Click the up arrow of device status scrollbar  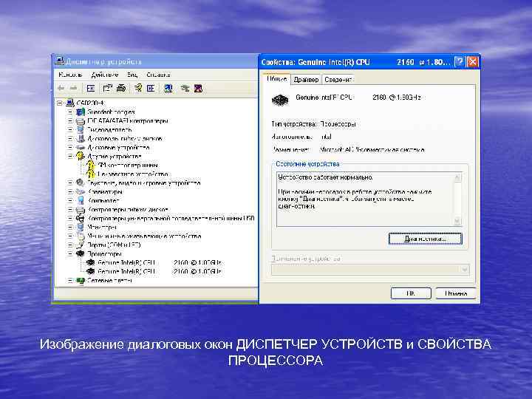[457, 177]
